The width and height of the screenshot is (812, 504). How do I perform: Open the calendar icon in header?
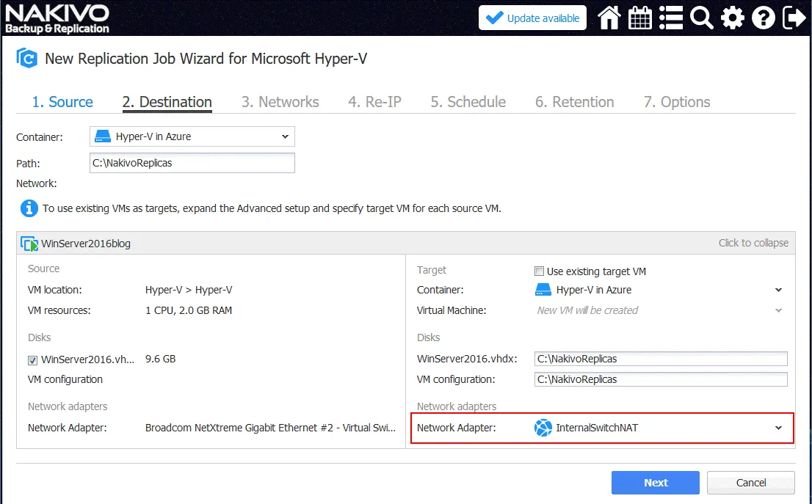pos(640,18)
